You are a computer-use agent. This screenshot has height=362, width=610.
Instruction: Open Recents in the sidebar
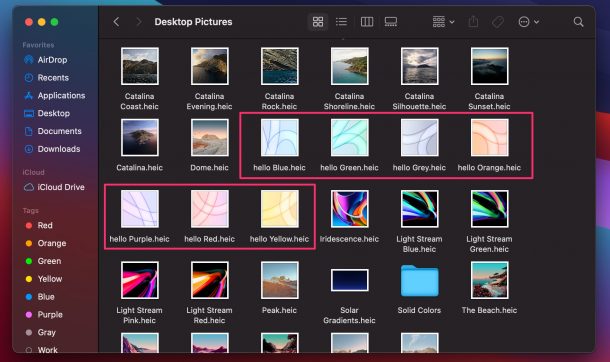pos(46,78)
